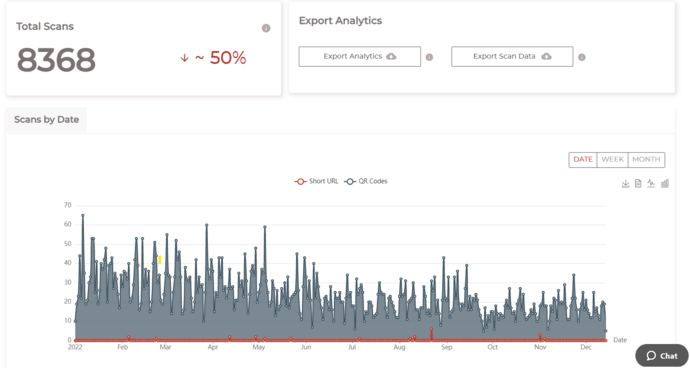Click the Export Analytics heading
The width and height of the screenshot is (690, 368).
340,21
